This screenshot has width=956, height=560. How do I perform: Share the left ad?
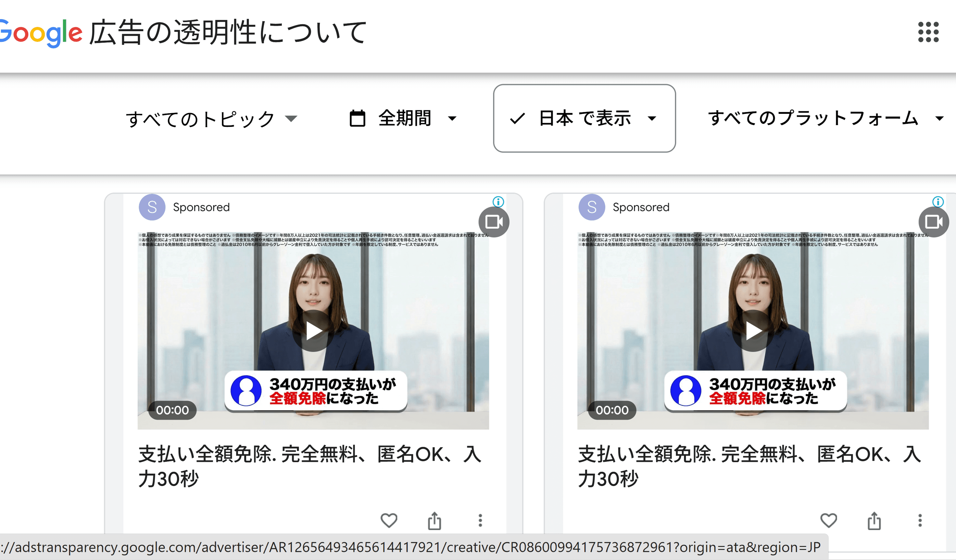(x=434, y=520)
